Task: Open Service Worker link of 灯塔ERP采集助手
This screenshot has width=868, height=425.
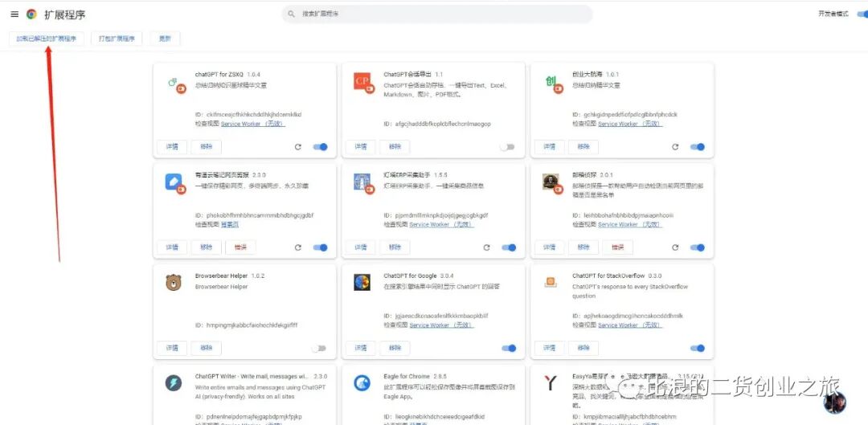Action: coord(442,225)
